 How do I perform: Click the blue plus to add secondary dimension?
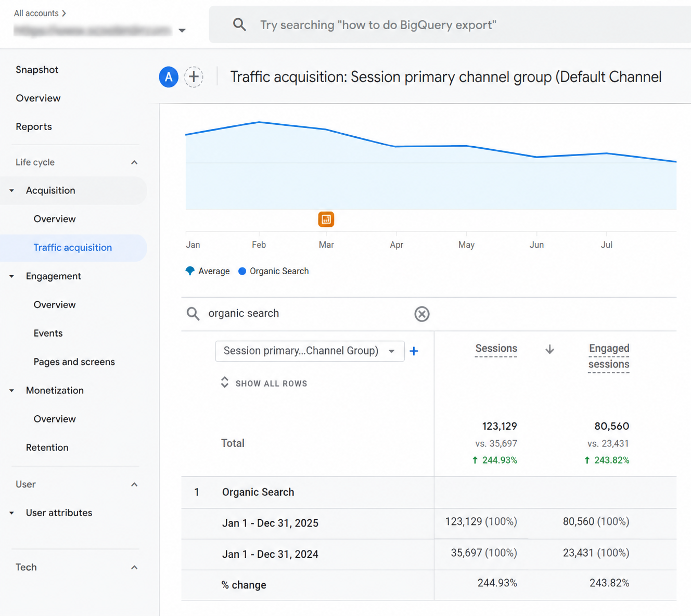point(414,351)
